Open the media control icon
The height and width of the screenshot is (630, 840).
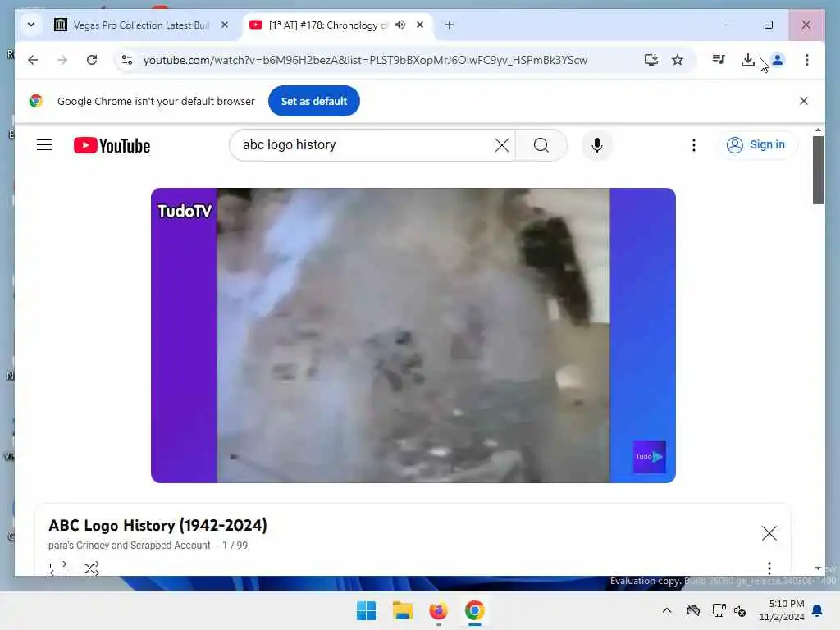[719, 60]
